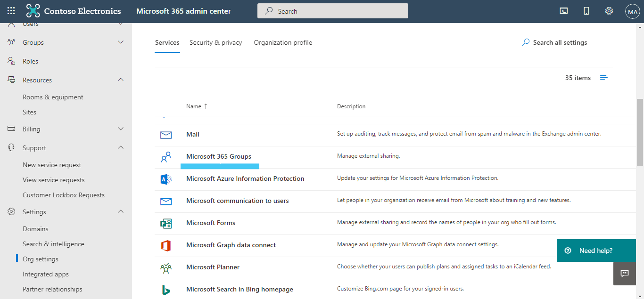This screenshot has height=299, width=644.
Task: Click the Microsoft Planner icon
Action: (x=166, y=268)
